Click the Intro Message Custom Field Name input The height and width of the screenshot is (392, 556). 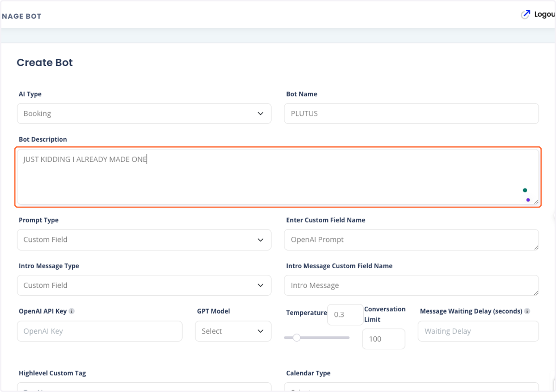[x=411, y=285]
